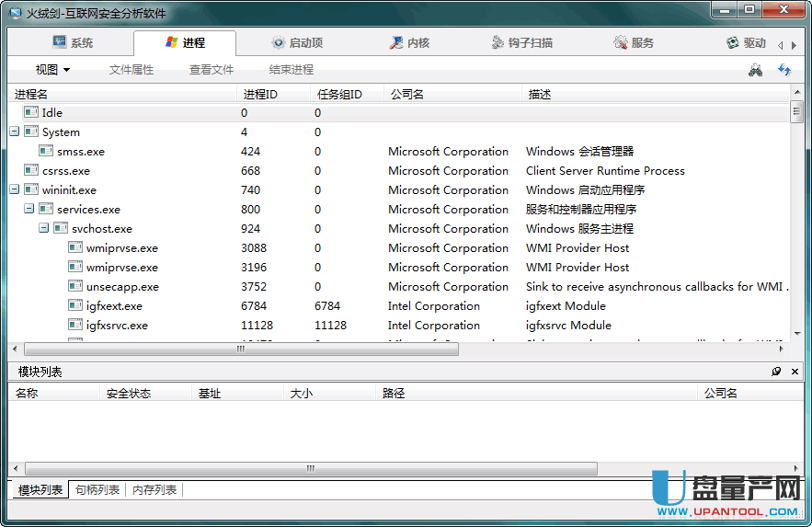This screenshot has width=812, height=527.
Task: Collapse the wininit.exe tree node
Action: [x=15, y=190]
